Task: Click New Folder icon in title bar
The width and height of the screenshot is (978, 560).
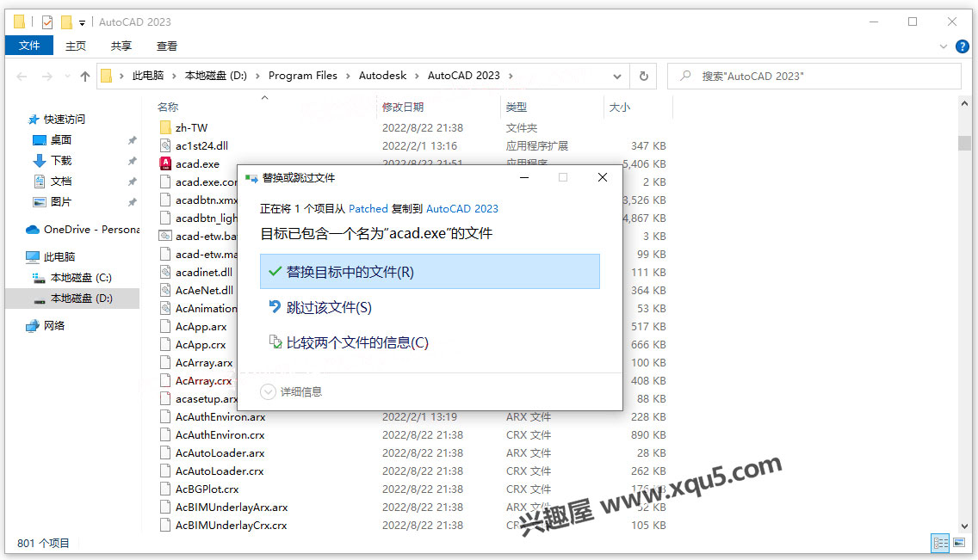Action: tap(66, 22)
